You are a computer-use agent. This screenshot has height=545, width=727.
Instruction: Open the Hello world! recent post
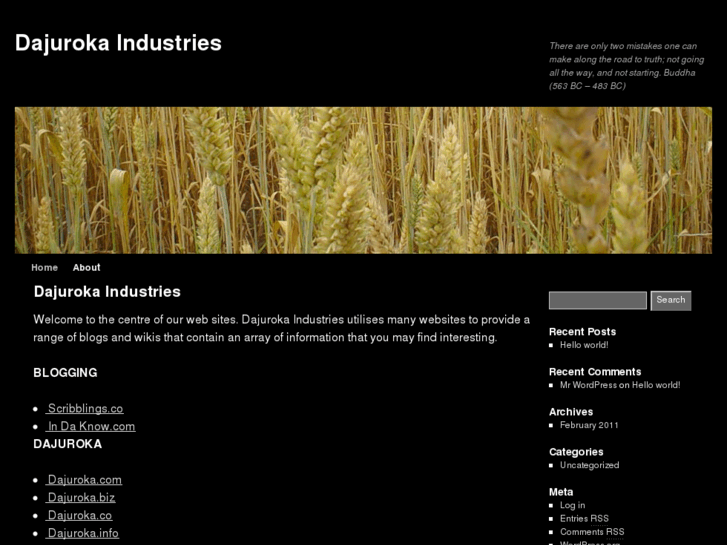coord(584,345)
